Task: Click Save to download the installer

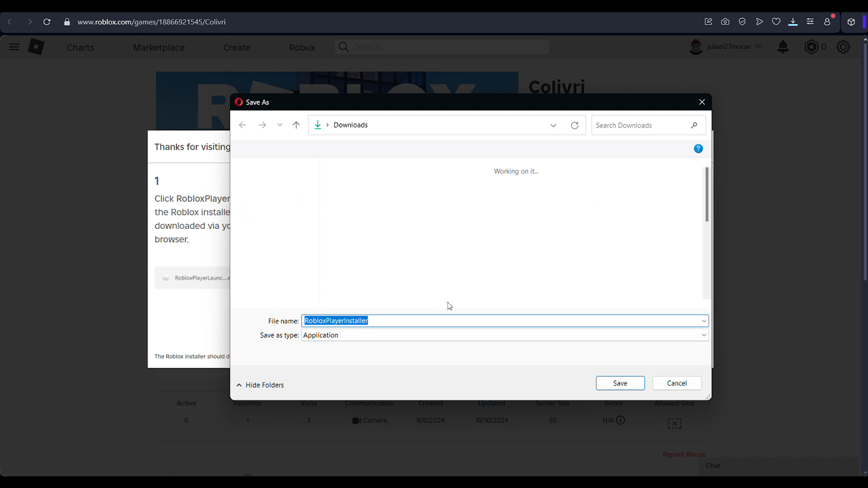Action: click(620, 383)
